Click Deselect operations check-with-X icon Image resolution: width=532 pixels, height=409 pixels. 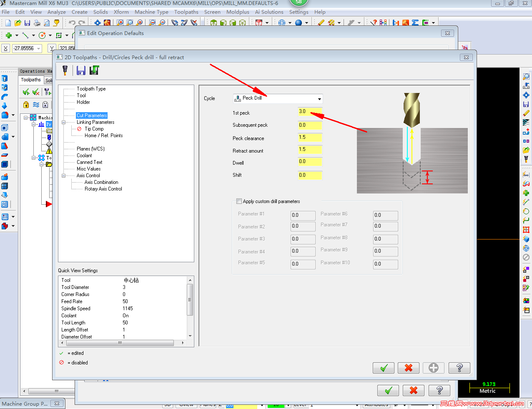[36, 92]
